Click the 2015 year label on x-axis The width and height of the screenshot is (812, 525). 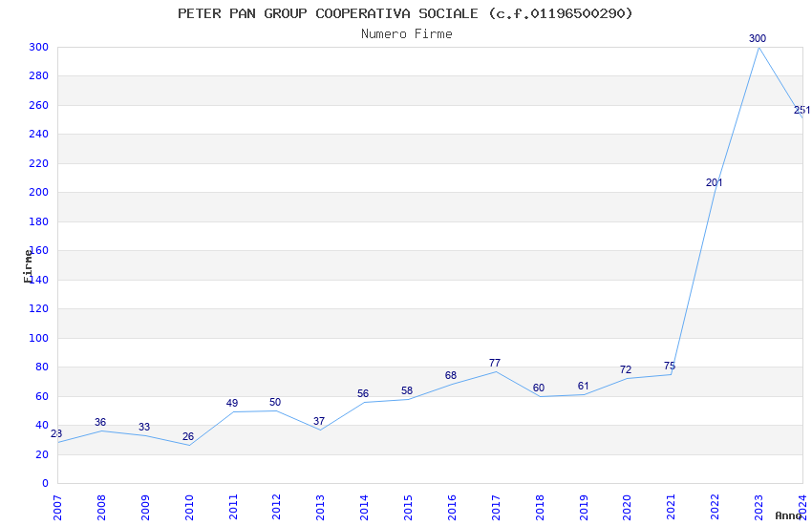coord(408,508)
